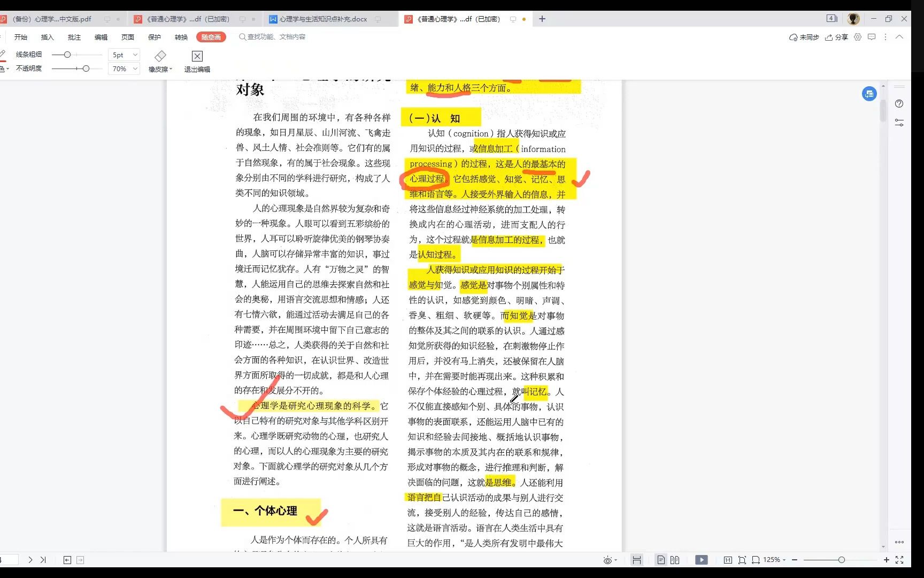The image size is (924, 578).
Task: Switch to the (备份)心理学...中文版.pdf tab
Action: coord(52,19)
